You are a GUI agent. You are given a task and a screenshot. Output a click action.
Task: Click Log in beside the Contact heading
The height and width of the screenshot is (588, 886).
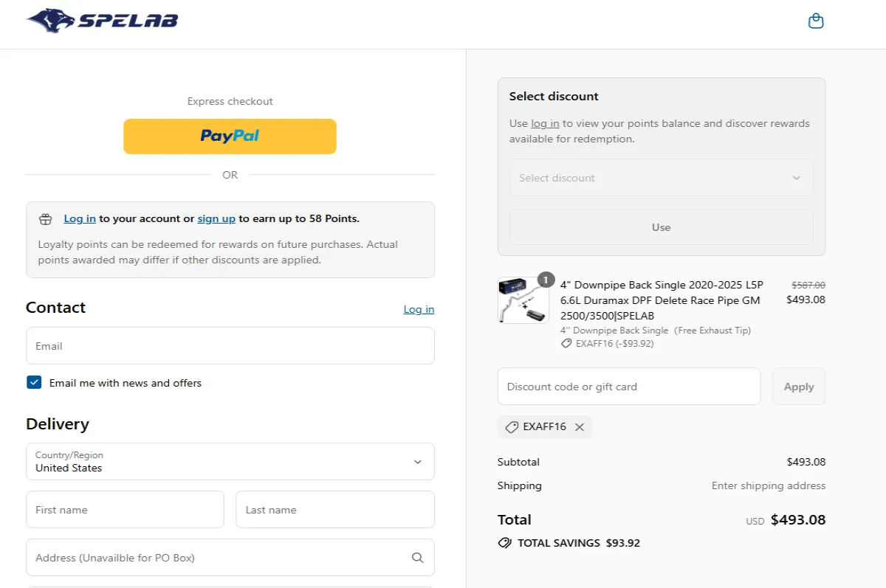pyautogui.click(x=419, y=309)
